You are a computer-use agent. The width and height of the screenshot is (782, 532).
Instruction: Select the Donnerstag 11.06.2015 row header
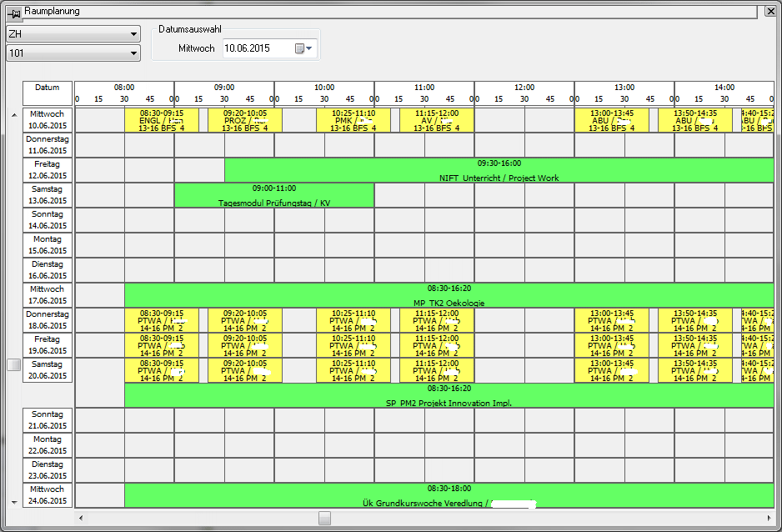coord(48,145)
